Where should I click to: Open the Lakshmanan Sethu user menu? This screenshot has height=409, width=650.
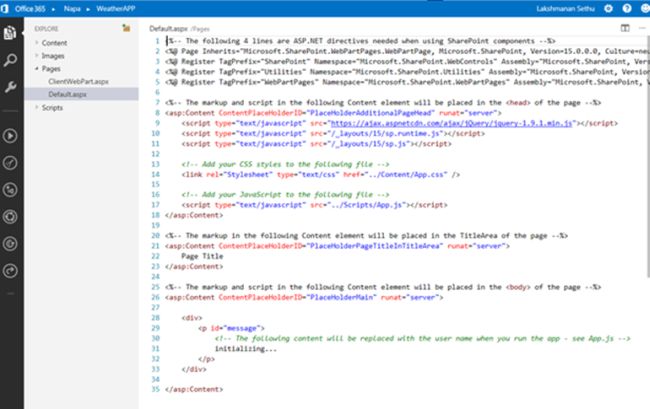(565, 9)
